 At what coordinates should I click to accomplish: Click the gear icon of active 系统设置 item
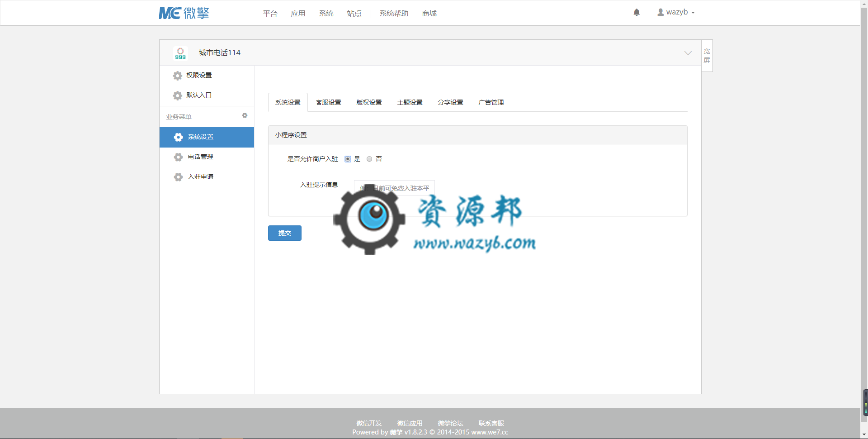tap(179, 137)
